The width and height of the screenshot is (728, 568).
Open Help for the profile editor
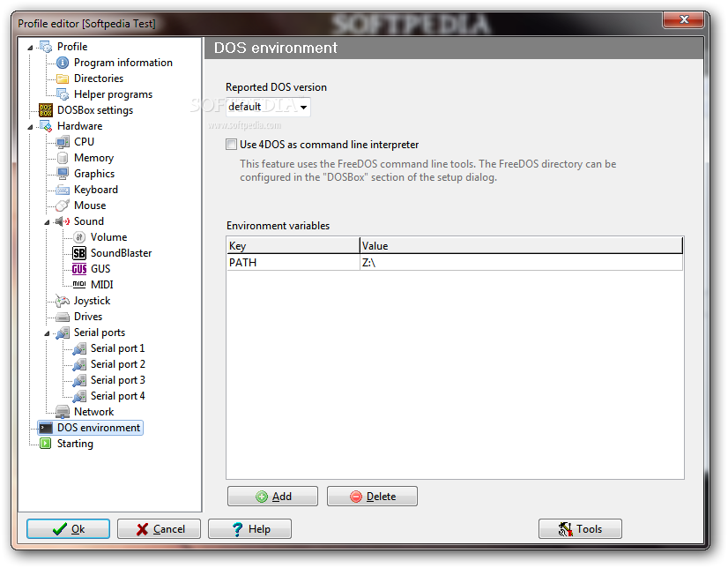tap(249, 529)
